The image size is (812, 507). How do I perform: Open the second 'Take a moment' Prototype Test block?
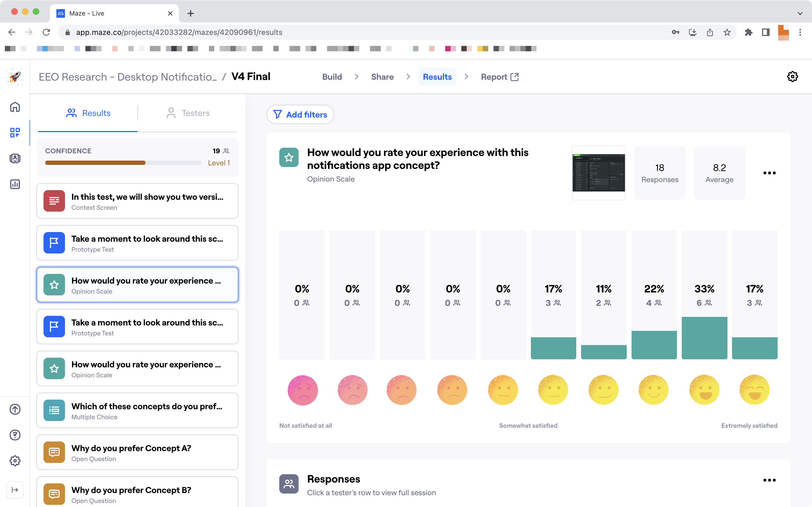coord(137,327)
